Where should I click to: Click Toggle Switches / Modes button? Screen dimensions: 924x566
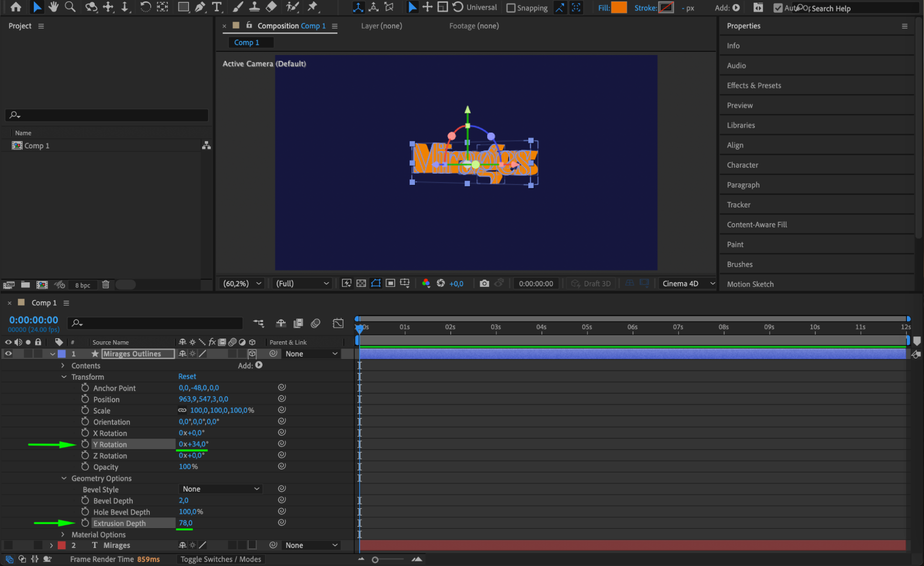[220, 559]
